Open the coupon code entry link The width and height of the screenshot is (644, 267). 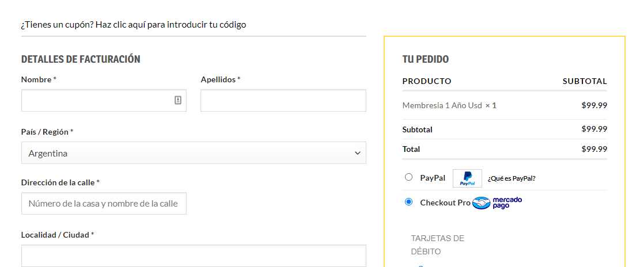coord(134,25)
